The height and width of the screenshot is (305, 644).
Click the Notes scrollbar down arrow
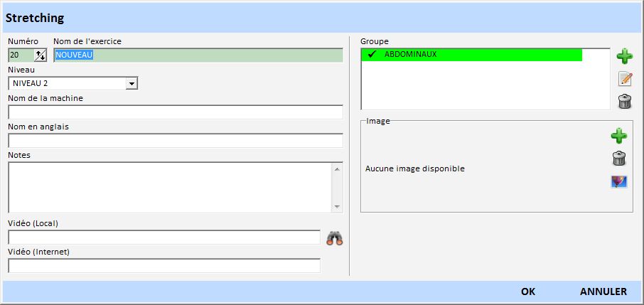[x=337, y=206]
